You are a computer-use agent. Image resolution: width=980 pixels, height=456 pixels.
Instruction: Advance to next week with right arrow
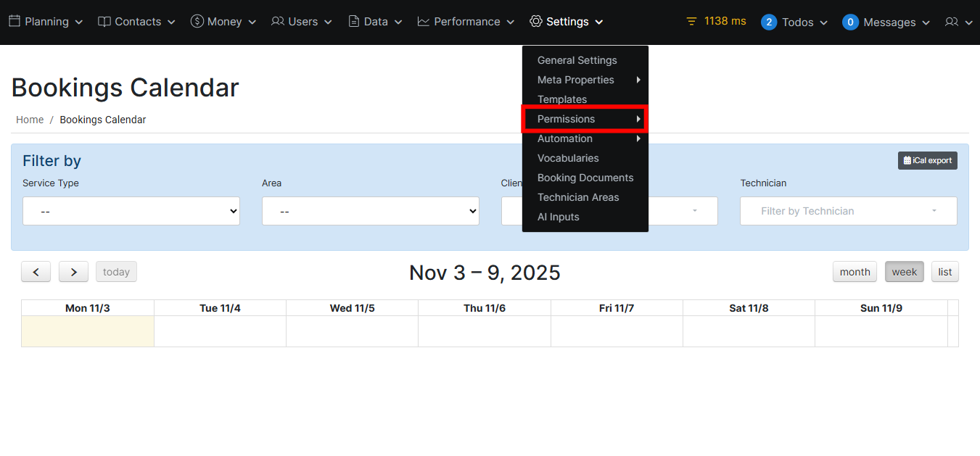click(x=73, y=272)
